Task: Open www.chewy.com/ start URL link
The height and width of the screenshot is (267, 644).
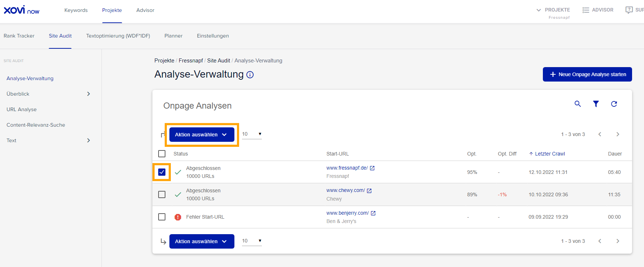Action: click(x=346, y=191)
